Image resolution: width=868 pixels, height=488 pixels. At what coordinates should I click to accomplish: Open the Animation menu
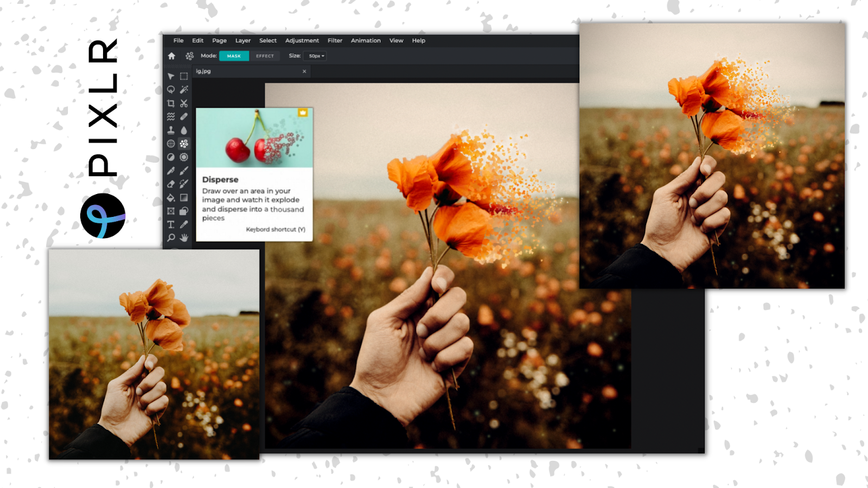366,41
